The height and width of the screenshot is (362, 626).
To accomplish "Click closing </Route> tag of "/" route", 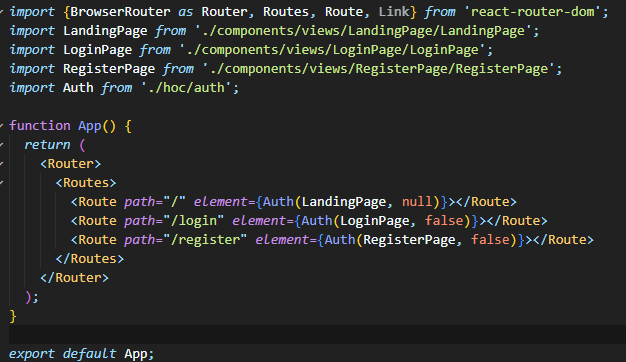I will (x=486, y=202).
